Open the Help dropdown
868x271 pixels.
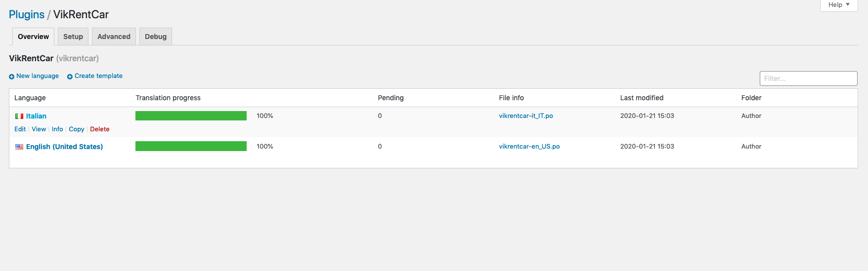[x=839, y=5]
